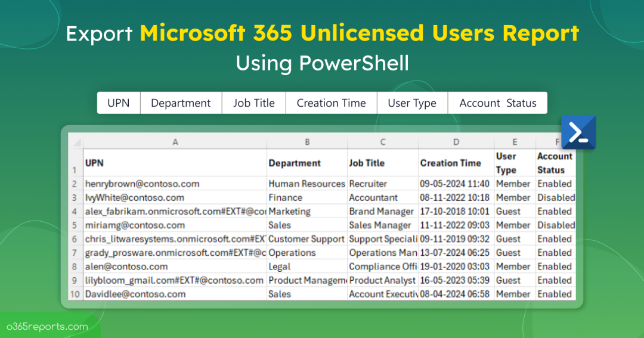644x338 pixels.
Task: Click the Member user type for henrybrown
Action: coord(515,184)
